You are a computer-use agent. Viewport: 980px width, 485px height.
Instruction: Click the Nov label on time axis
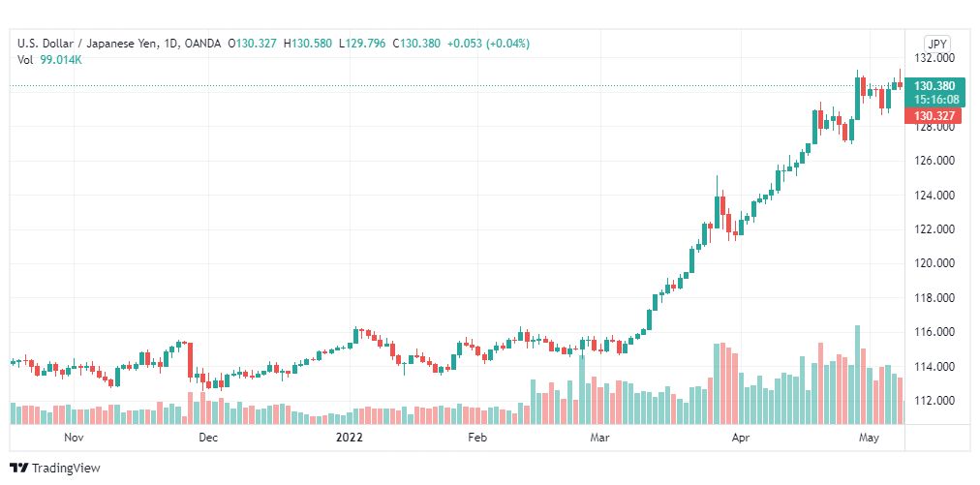[74, 438]
